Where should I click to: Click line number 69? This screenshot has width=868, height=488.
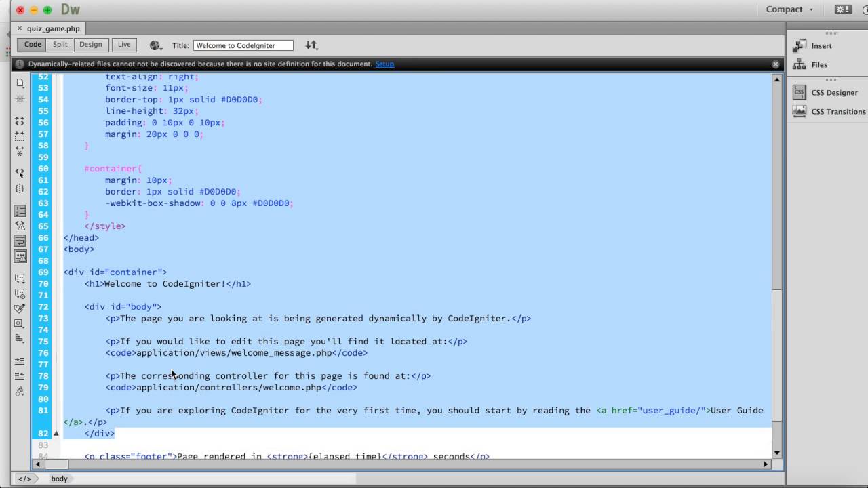click(43, 272)
